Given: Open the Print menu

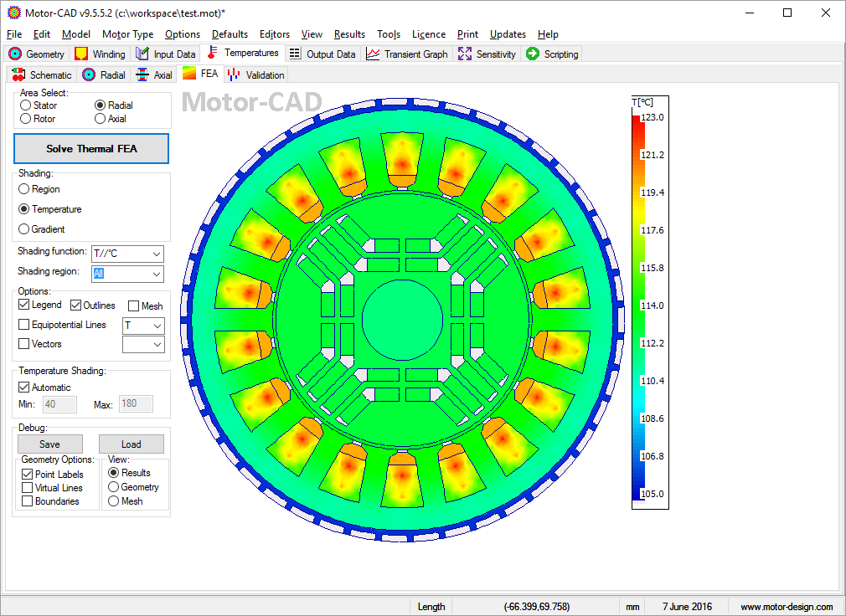Looking at the screenshot, I should click(467, 34).
